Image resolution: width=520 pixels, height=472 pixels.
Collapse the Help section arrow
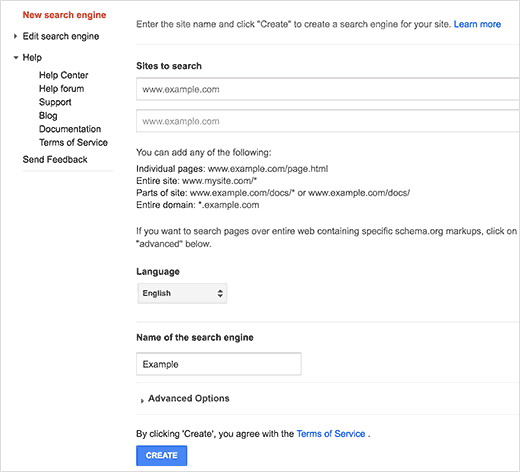[15, 58]
